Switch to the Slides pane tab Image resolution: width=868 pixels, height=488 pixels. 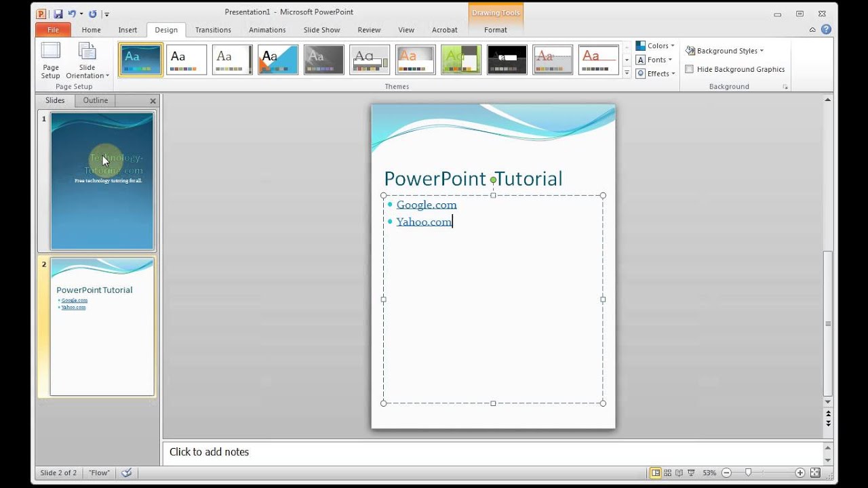(x=55, y=100)
